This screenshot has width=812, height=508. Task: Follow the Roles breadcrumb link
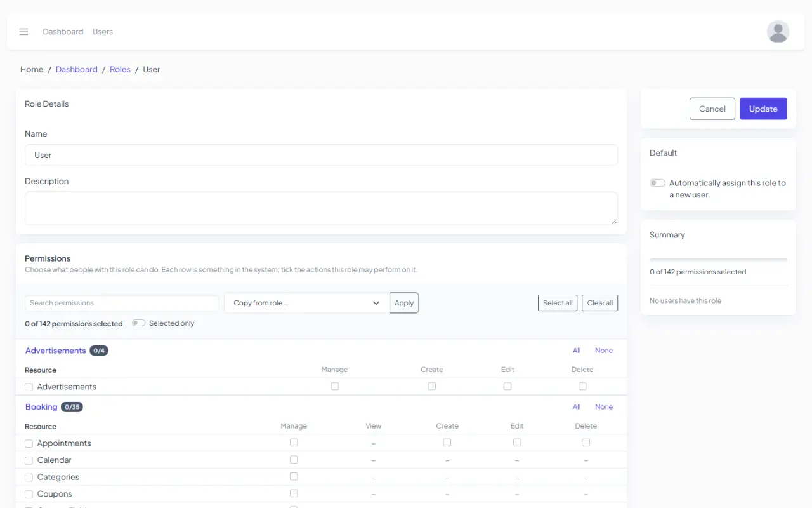(120, 69)
